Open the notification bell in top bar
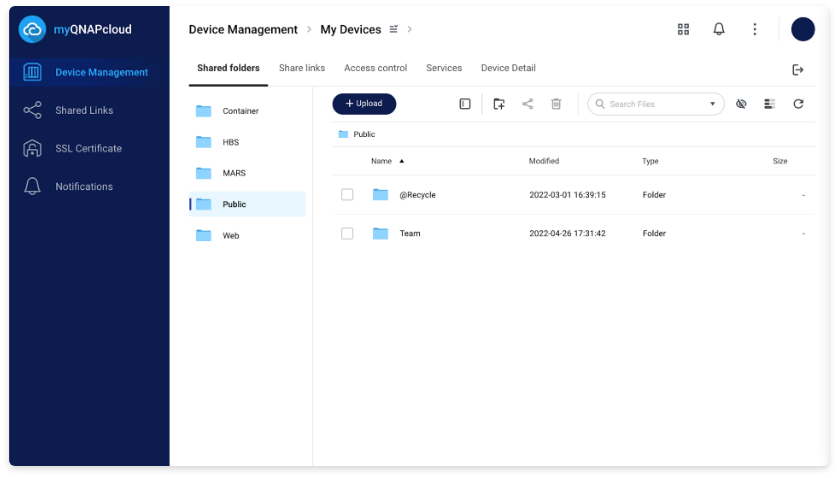This screenshot has width=838, height=478. pos(719,29)
